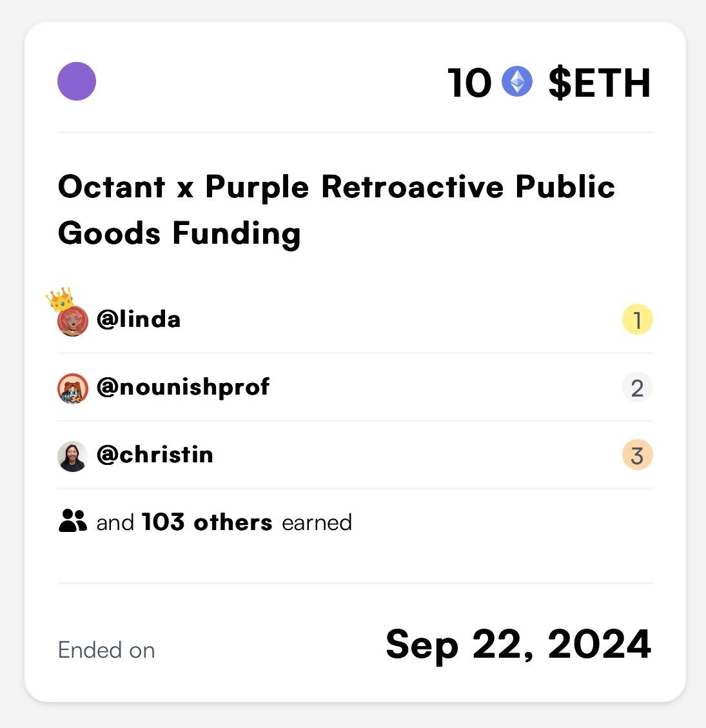Click the Ethereum logo icon

click(517, 82)
